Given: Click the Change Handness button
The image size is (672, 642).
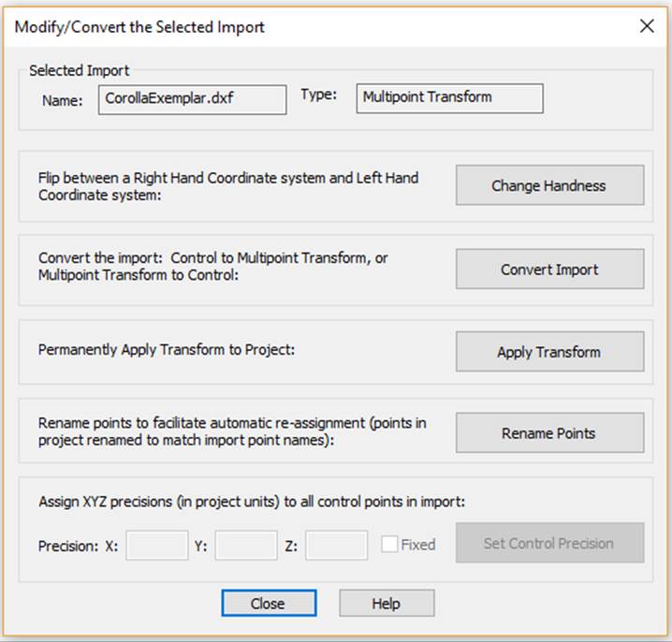Looking at the screenshot, I should [x=549, y=185].
